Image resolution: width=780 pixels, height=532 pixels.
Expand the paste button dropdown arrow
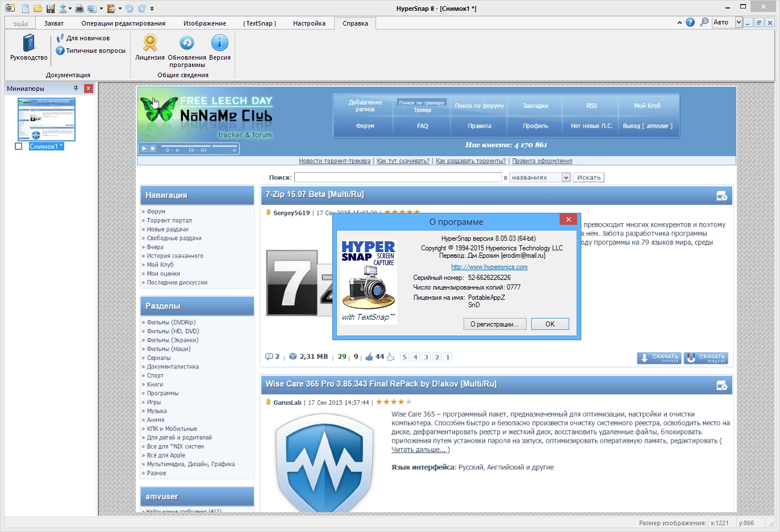click(120, 9)
